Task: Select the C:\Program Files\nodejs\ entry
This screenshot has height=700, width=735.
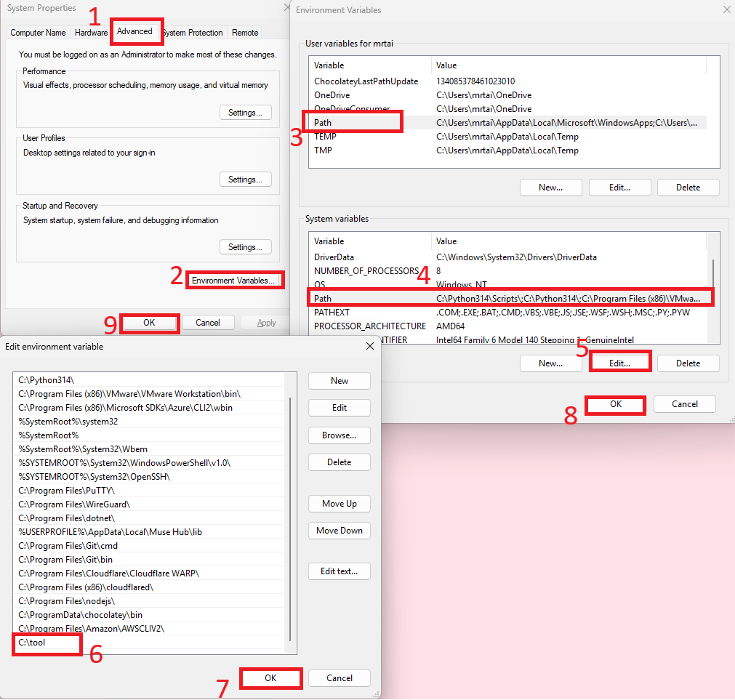Action: pyautogui.click(x=67, y=601)
